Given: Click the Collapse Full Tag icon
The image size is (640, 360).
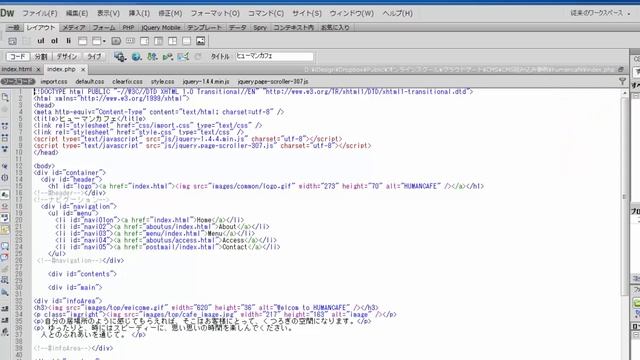Looking at the screenshot, I should pos(5,126).
